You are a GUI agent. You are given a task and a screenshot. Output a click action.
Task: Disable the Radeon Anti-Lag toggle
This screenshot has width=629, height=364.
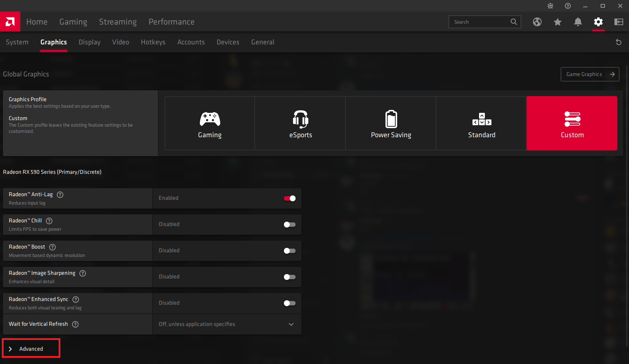pos(290,198)
